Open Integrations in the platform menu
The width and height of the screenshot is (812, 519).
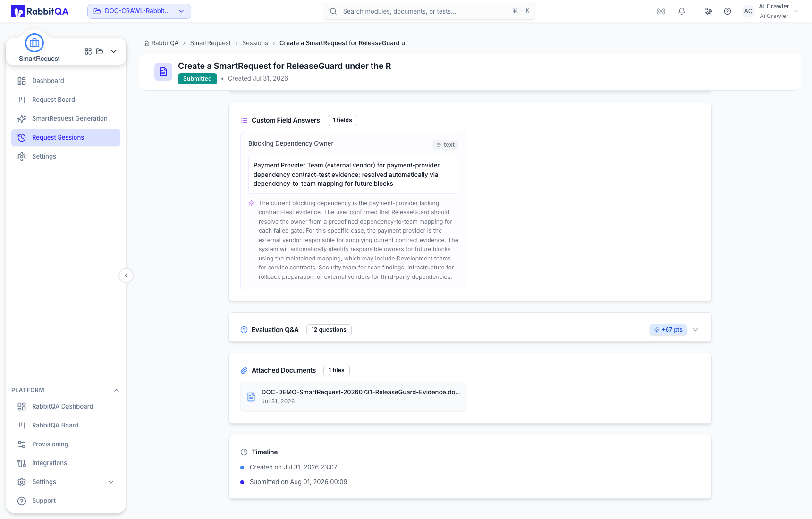tap(66, 463)
